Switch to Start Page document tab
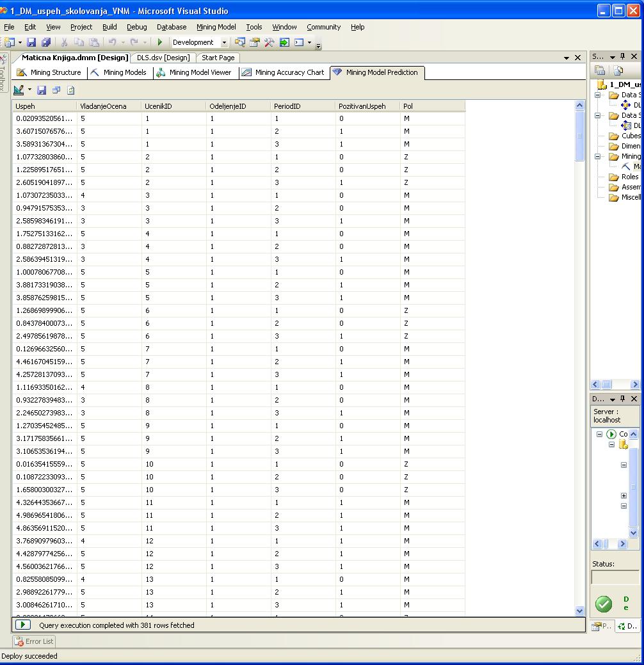 click(x=218, y=57)
